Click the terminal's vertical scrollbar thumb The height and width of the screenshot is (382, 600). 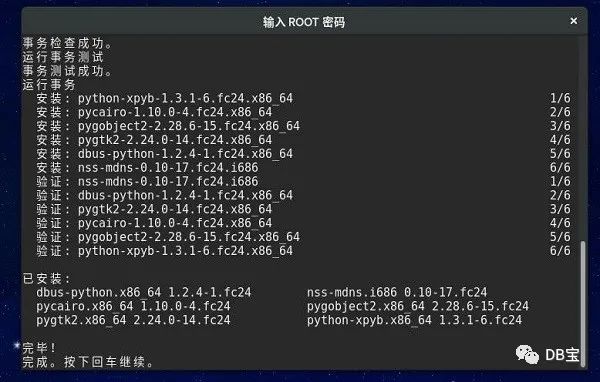[582, 303]
